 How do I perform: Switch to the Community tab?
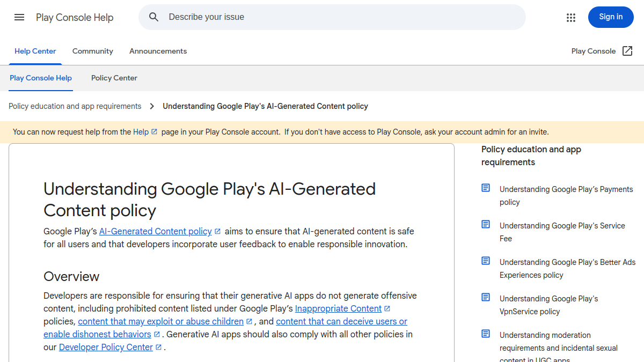93,51
